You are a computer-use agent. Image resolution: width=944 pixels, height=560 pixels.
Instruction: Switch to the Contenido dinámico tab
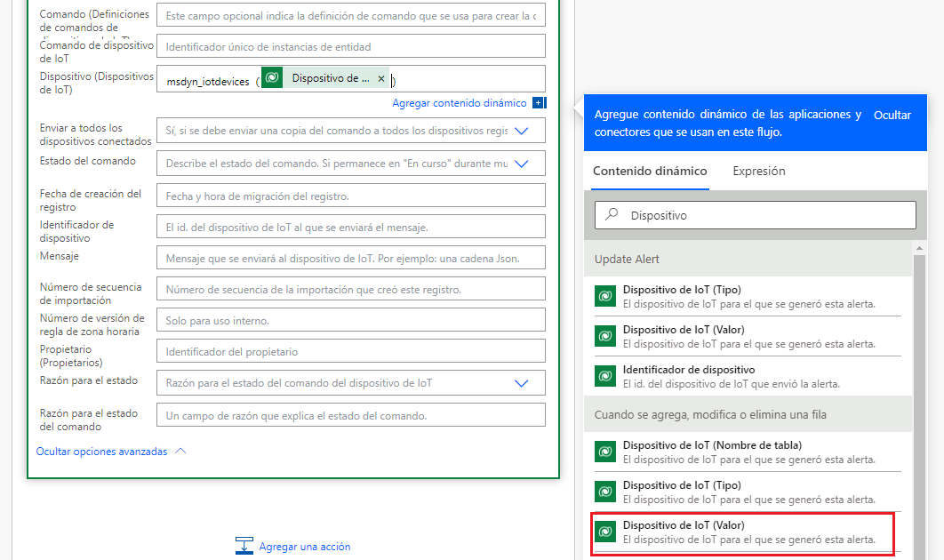(650, 171)
